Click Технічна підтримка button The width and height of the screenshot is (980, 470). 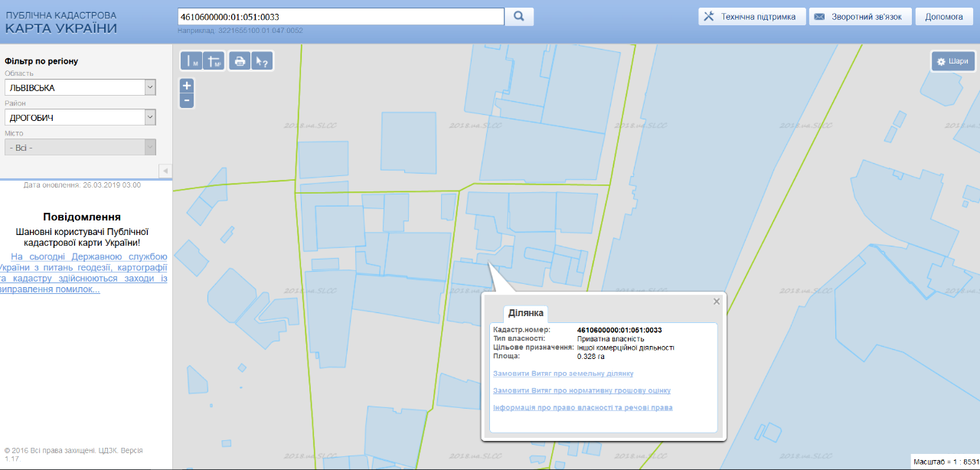pyautogui.click(x=752, y=17)
